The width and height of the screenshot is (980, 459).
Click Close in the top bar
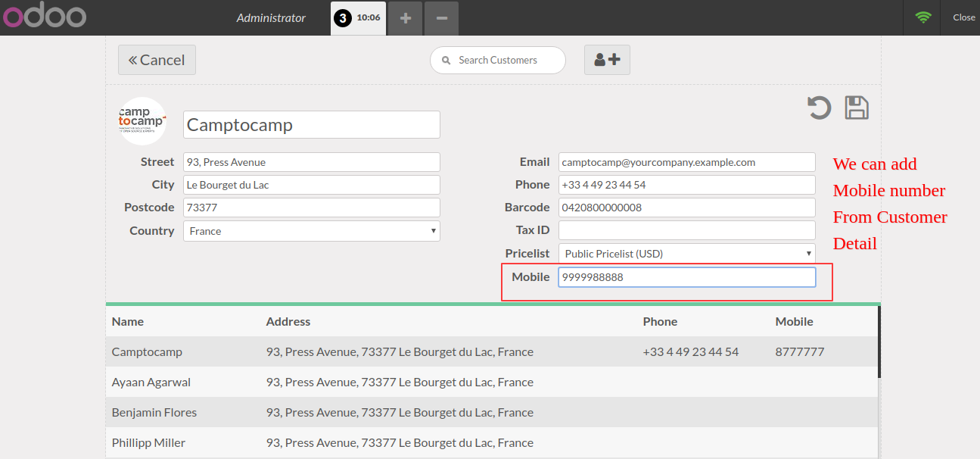963,17
